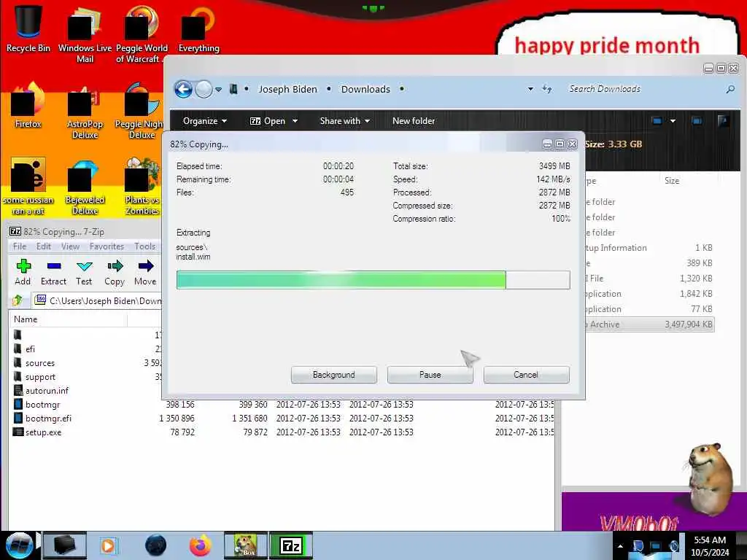
Task: Open the Recycle Bin desktop icon
Action: (28, 27)
